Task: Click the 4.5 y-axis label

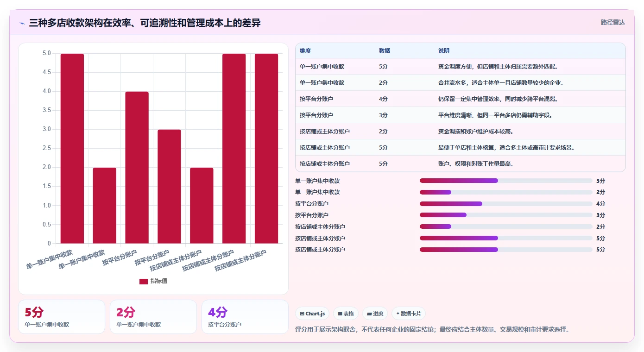Action: pos(46,72)
